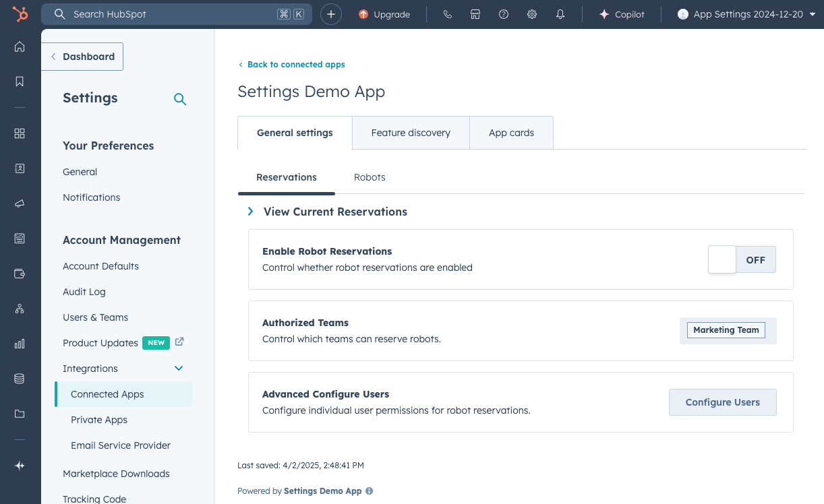The height and width of the screenshot is (504, 824).
Task: Open the Library folder icon
Action: [x=20, y=414]
